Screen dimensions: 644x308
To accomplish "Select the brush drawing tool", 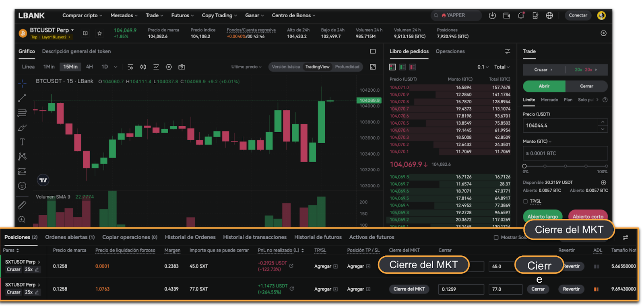I will (22, 127).
